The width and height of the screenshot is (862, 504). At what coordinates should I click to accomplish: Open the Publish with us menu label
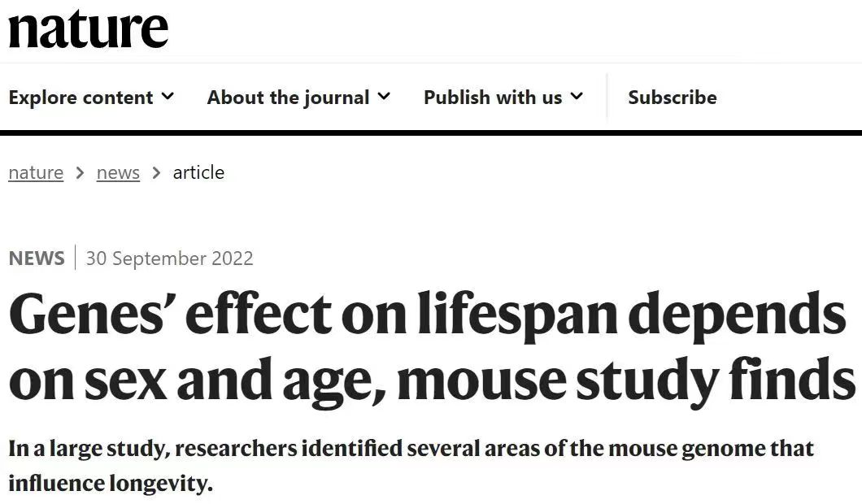(493, 98)
